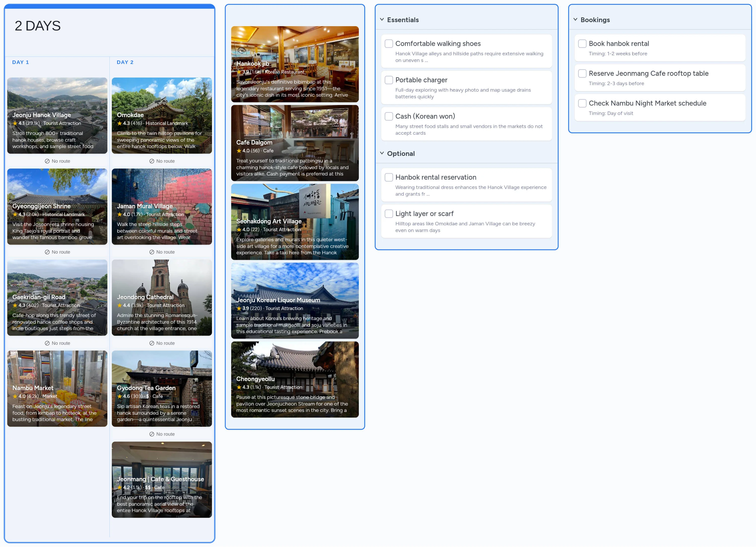
Task: Click the No route link below Jaman Mural Village
Action: [x=162, y=252]
